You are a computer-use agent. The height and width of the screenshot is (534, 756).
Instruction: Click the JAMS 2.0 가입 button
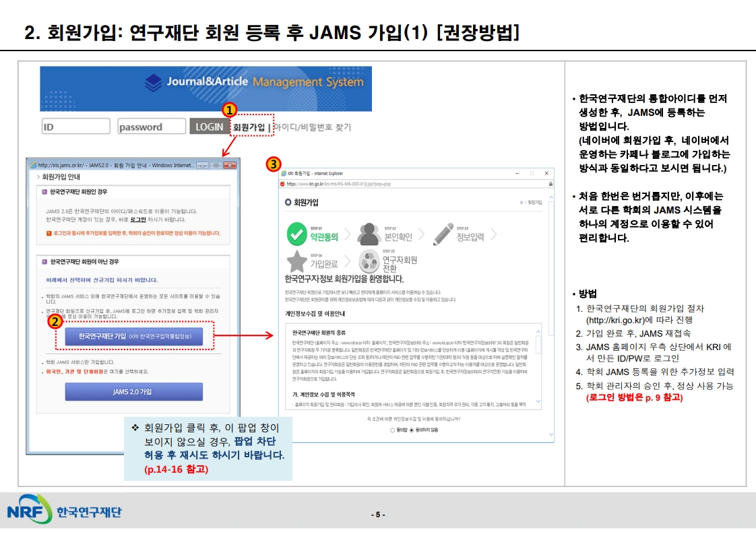(x=134, y=391)
